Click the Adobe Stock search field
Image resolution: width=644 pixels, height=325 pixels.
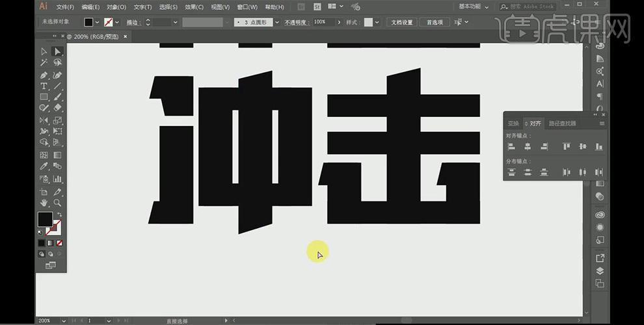[527, 6]
